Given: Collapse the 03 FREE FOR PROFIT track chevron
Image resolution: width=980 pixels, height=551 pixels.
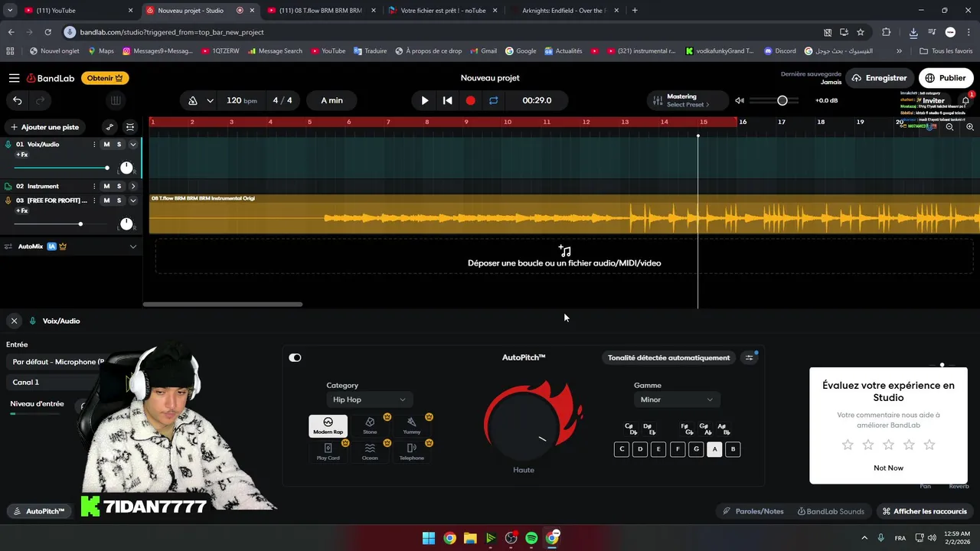Looking at the screenshot, I should click(x=132, y=201).
